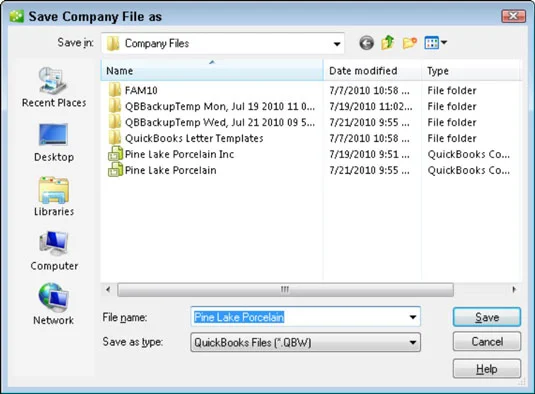Click the File folder type for FAM10
535x394 pixels.
[452, 90]
